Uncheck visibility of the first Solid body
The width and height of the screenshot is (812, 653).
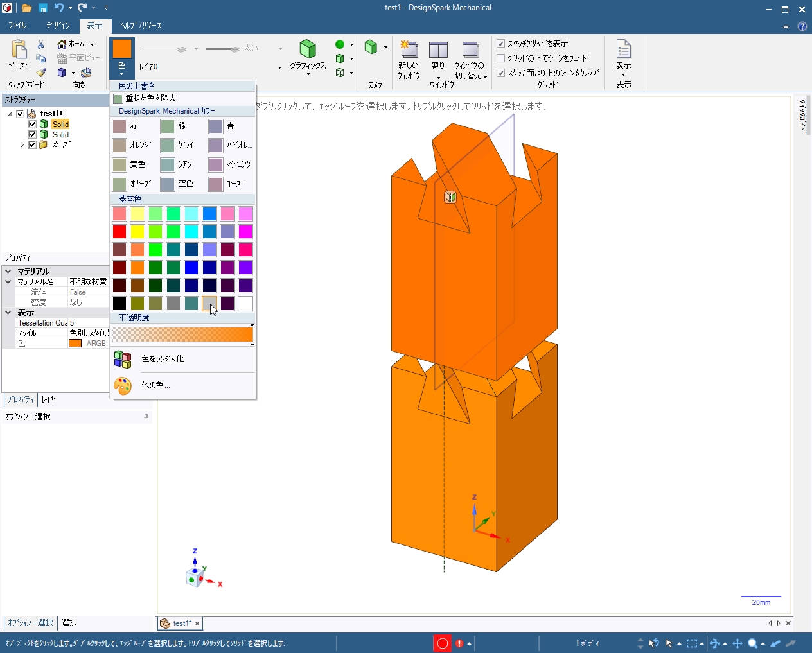(x=32, y=125)
